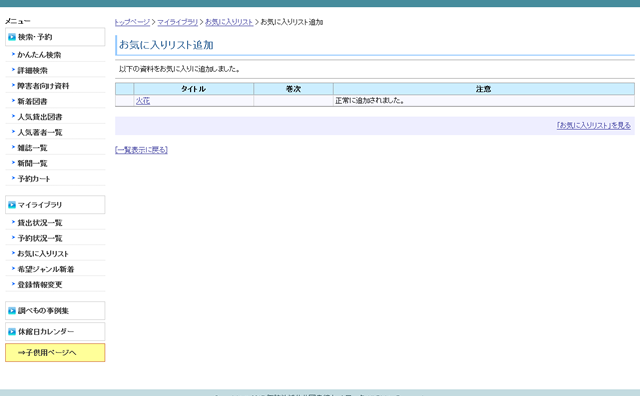640x396 pixels.
Task: Open 詳細検索 menu item
Action: 32,70
